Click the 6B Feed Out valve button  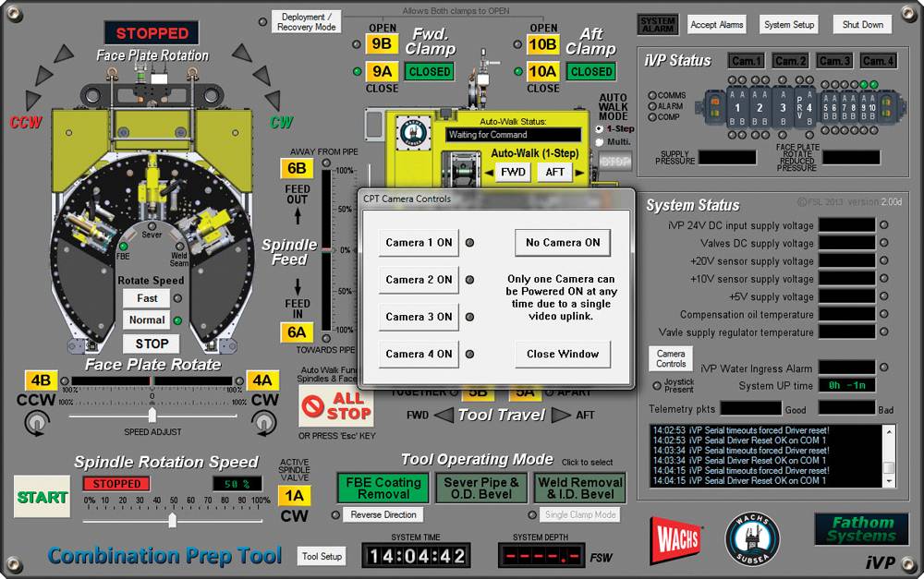tap(297, 168)
